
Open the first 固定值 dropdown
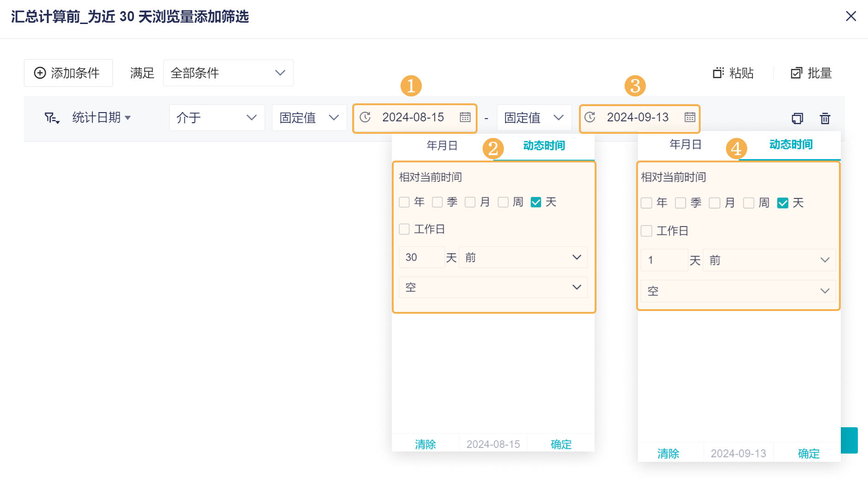coord(309,118)
